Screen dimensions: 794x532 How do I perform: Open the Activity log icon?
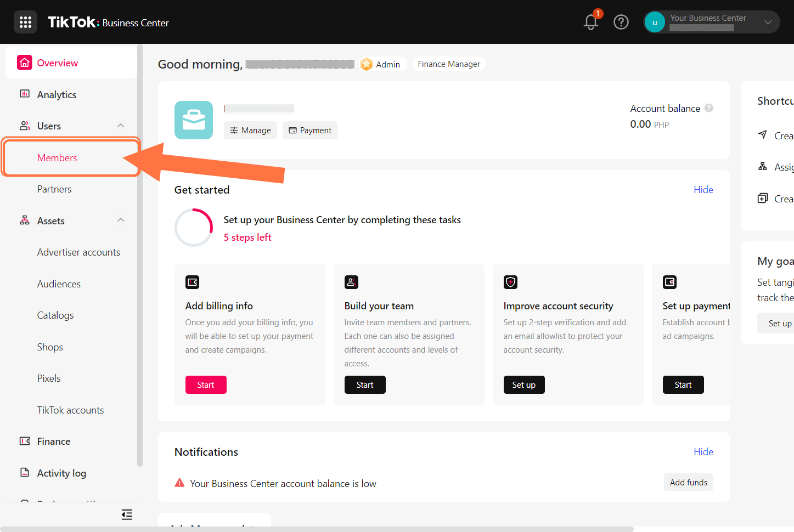(25, 473)
